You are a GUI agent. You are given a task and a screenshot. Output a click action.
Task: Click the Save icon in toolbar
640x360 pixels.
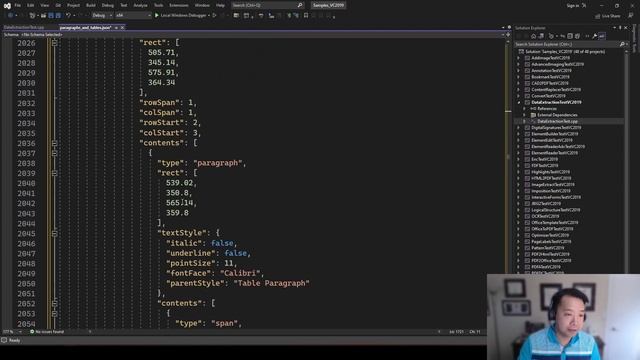(51, 16)
